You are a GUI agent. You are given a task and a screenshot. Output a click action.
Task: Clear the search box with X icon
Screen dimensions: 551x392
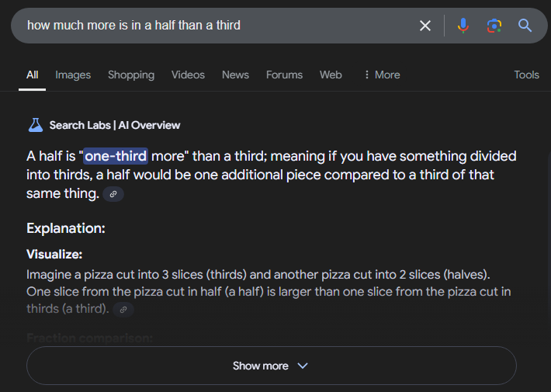tap(425, 26)
